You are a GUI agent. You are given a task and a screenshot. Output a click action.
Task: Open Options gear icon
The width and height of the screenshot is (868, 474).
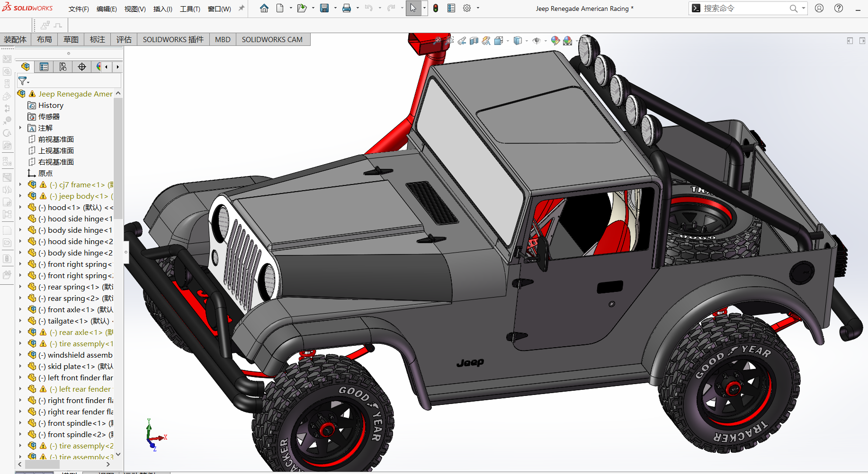coord(467,8)
